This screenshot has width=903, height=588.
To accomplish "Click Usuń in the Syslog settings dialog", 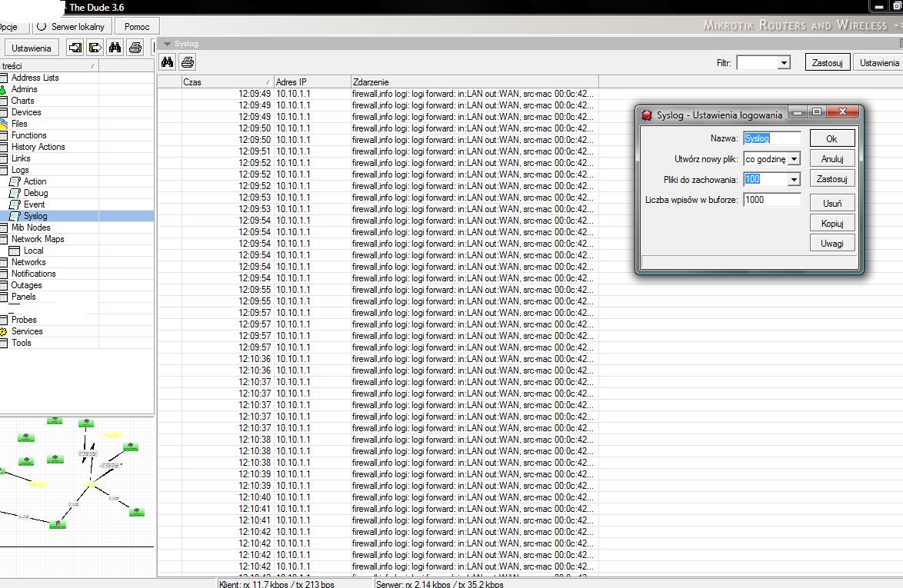I will click(831, 203).
